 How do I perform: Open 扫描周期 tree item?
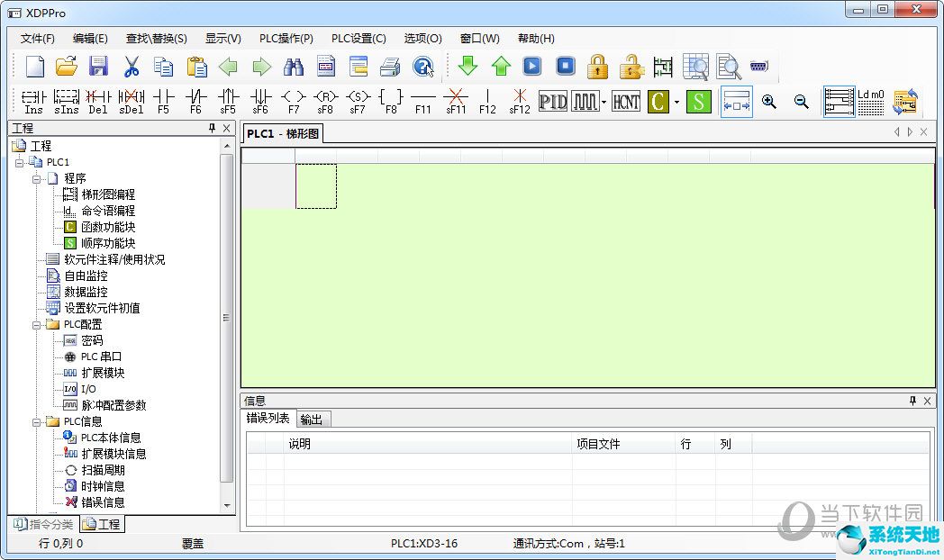tap(103, 470)
